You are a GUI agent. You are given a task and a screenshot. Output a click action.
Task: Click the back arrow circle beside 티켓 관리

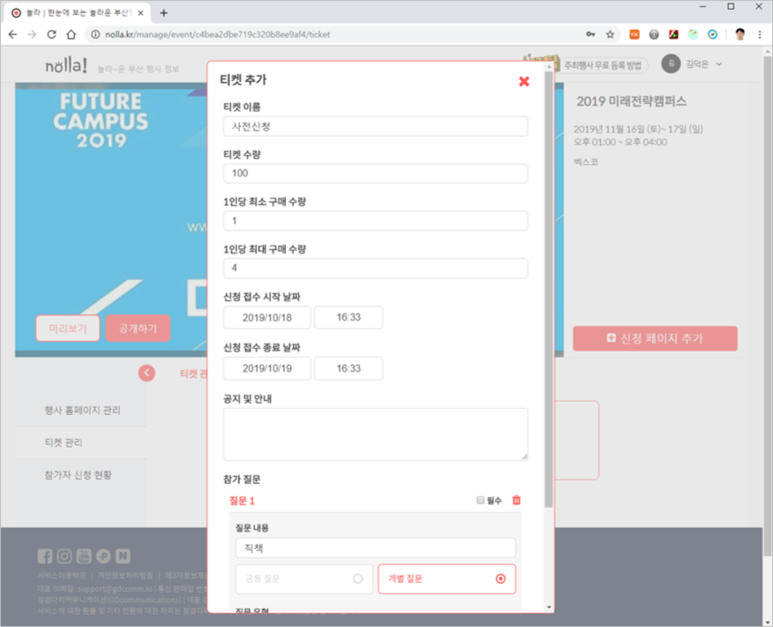(146, 373)
